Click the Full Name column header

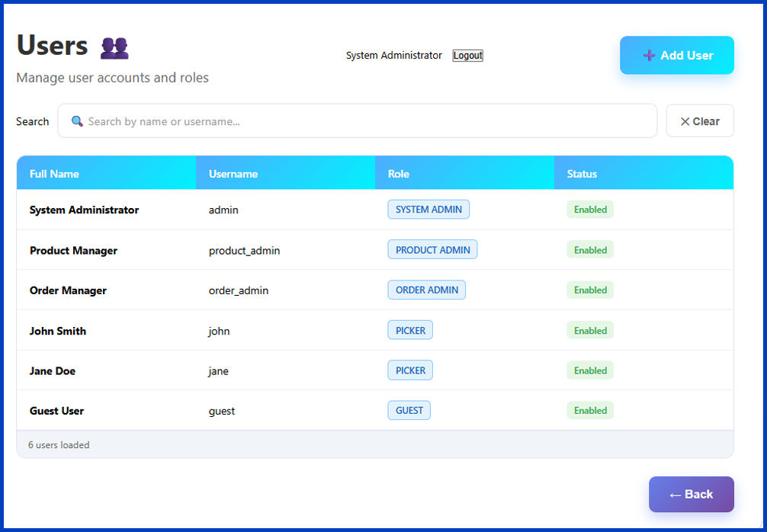(x=106, y=172)
